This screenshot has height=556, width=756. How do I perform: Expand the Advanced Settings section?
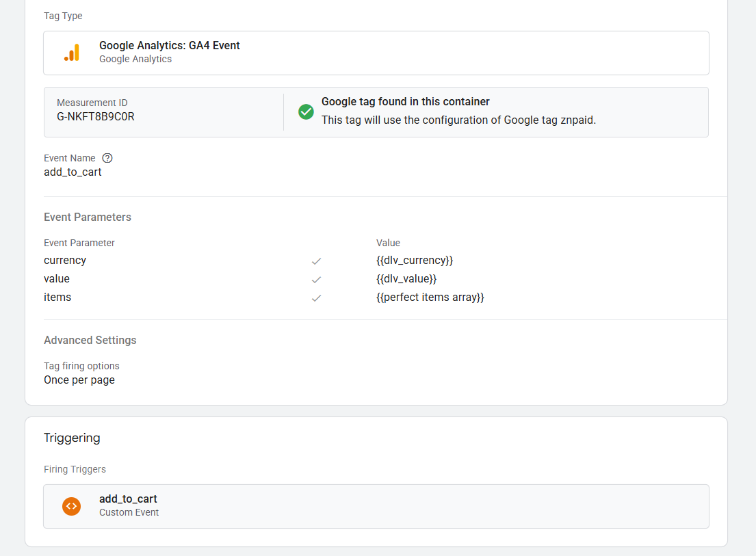tap(90, 341)
